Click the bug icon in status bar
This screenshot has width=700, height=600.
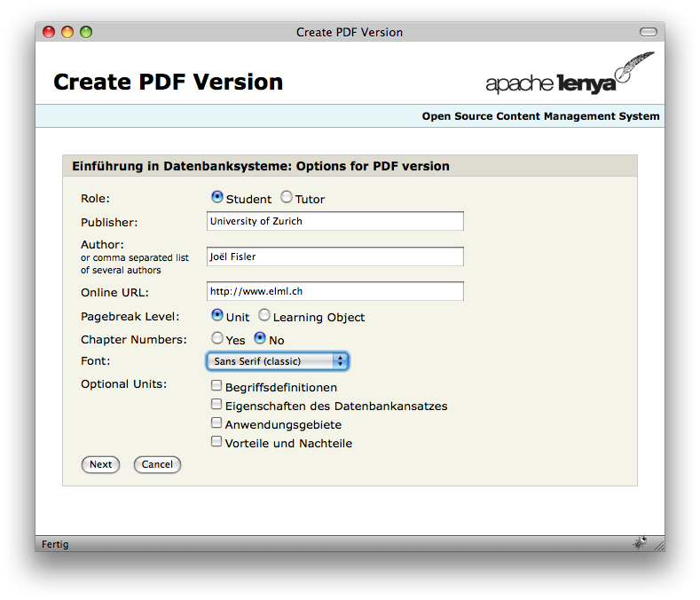pos(641,543)
